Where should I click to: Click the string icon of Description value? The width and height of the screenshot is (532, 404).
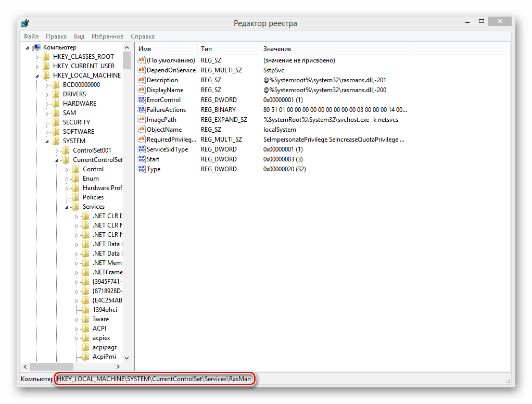coord(142,80)
